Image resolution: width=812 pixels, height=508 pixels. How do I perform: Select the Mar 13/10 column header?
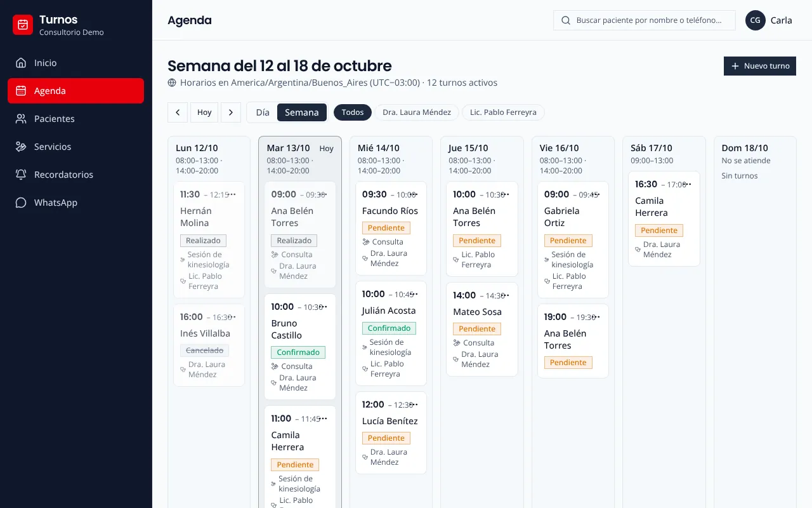(x=289, y=148)
